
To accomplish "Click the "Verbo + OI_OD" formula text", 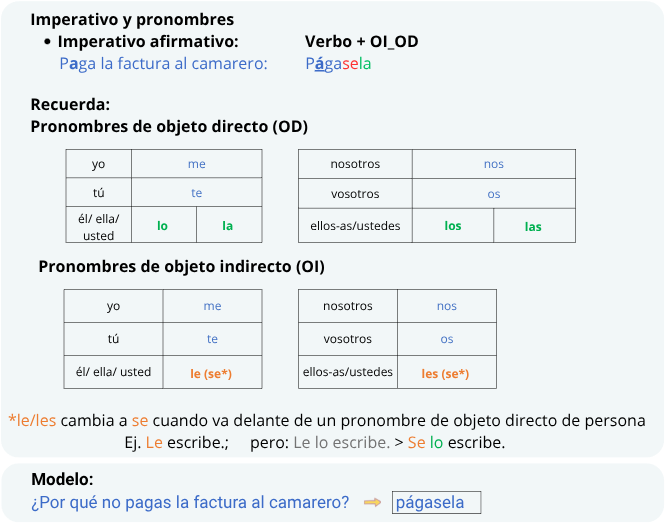I will click(361, 42).
